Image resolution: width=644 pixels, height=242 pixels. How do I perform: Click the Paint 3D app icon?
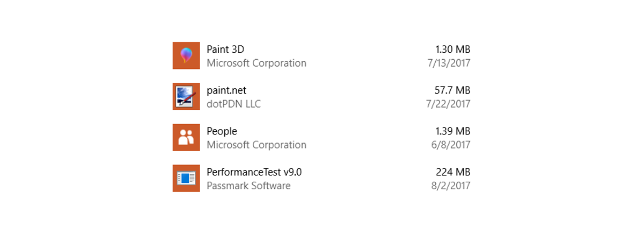(186, 56)
